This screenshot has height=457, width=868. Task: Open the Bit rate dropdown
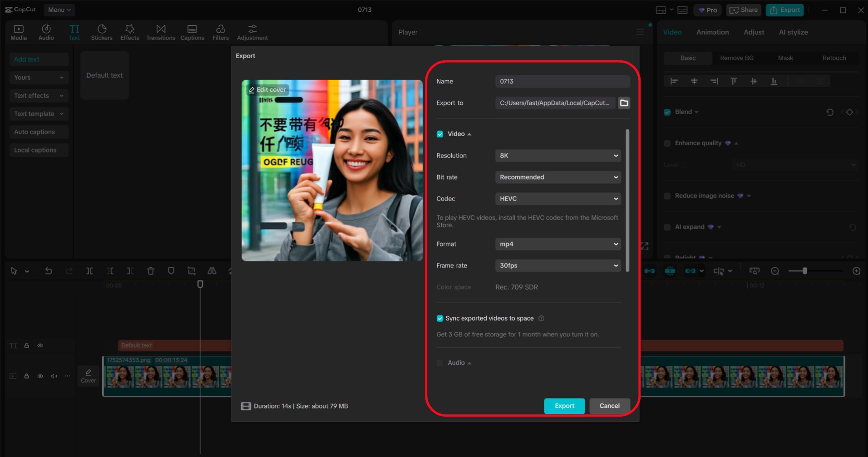pos(558,177)
